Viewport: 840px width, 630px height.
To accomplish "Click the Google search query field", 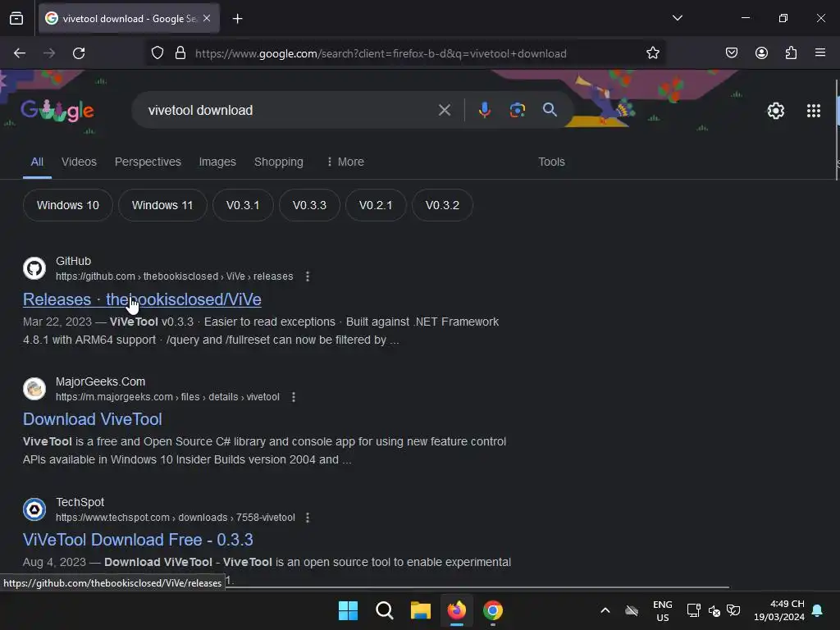I will click(x=290, y=111).
